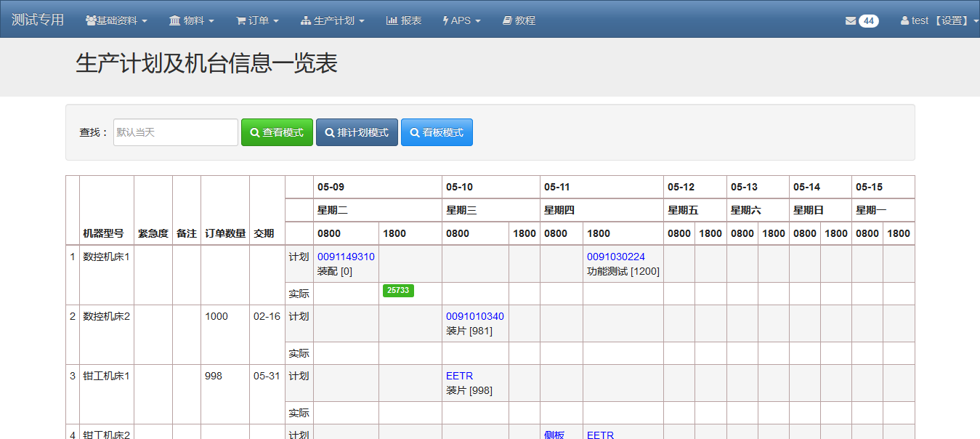Click the bank icon for 物料

click(x=174, y=21)
